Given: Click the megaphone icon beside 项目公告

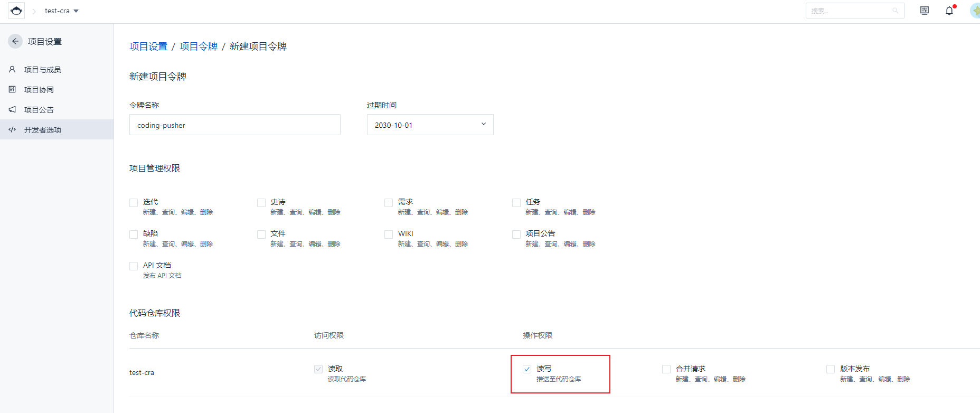Looking at the screenshot, I should tap(12, 109).
